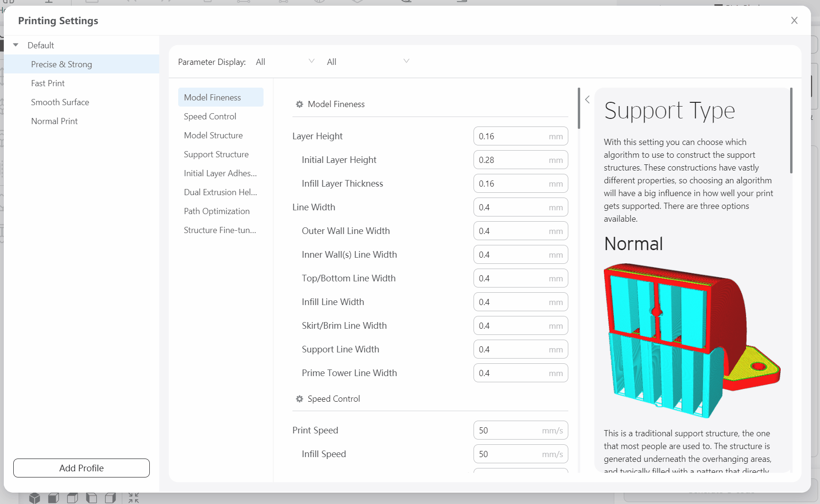Click the gear icon beside Speed Control heading
Viewport: 820px width, 504px height.
click(300, 399)
